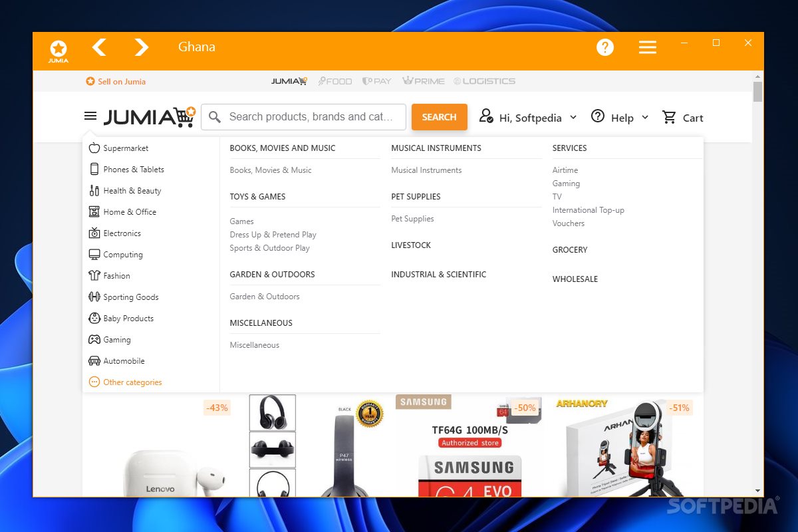The height and width of the screenshot is (532, 798).
Task: Click the Sell on Jumia star icon
Action: point(90,81)
